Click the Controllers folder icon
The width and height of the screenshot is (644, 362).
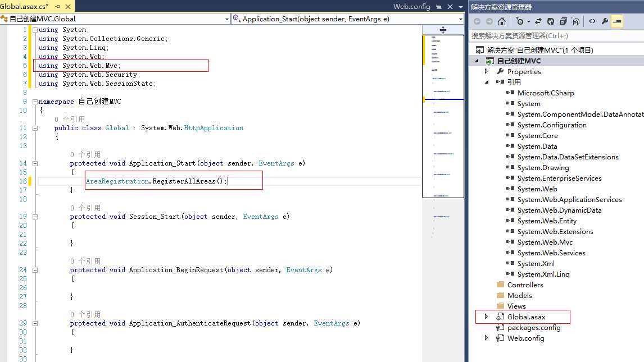click(500, 285)
